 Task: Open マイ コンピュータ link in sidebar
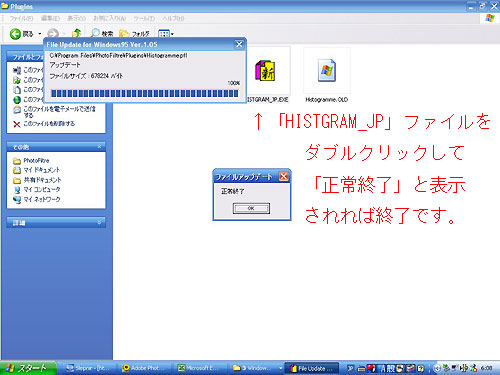click(x=37, y=190)
